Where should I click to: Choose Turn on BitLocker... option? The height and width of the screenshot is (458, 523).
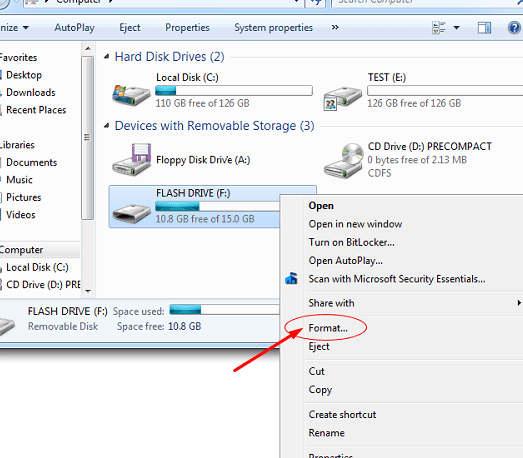click(x=352, y=242)
